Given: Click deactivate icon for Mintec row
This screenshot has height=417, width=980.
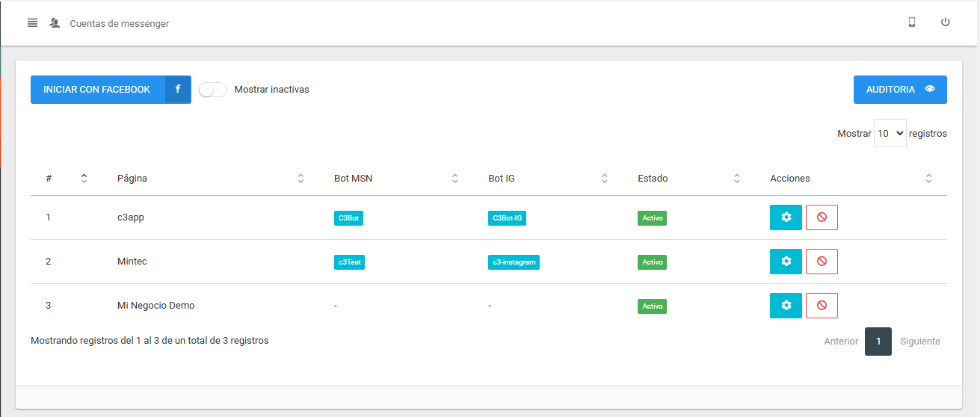Looking at the screenshot, I should 822,262.
